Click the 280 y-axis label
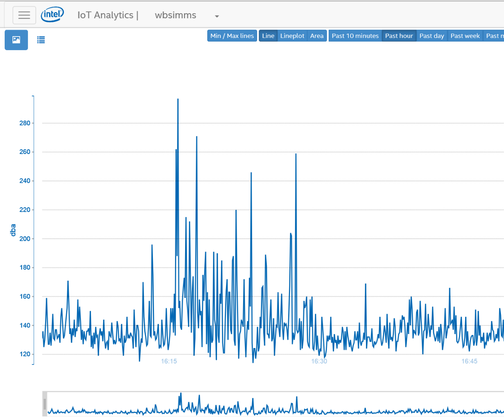Image resolution: width=504 pixels, height=420 pixels. [x=25, y=123]
